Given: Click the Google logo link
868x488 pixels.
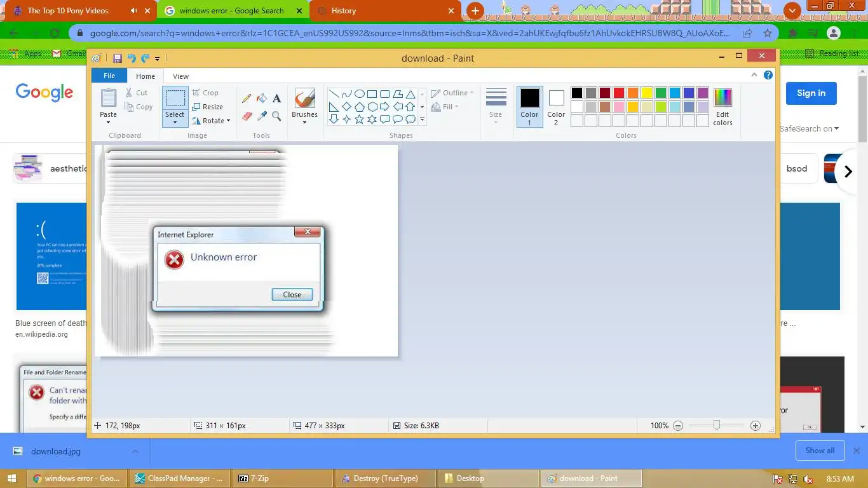Looking at the screenshot, I should [44, 93].
